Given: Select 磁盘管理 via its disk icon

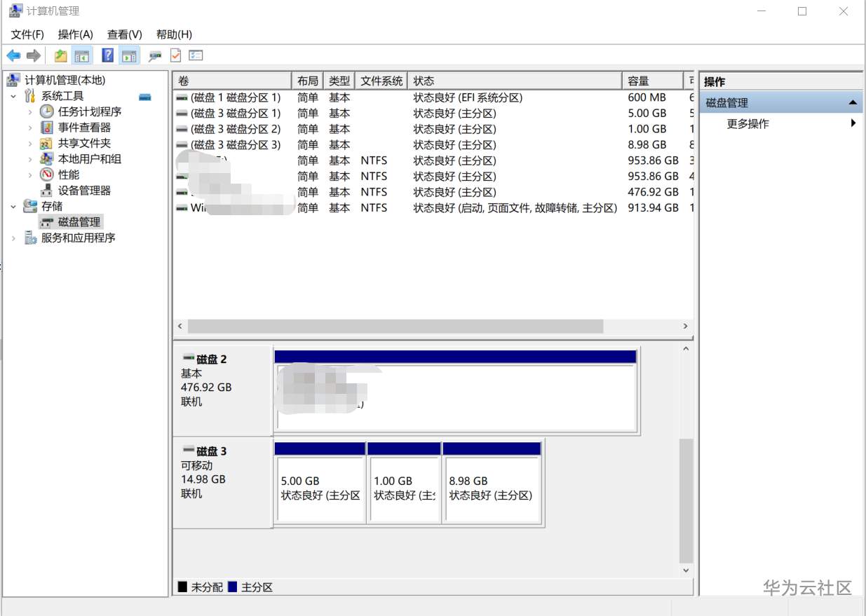Looking at the screenshot, I should (x=47, y=222).
